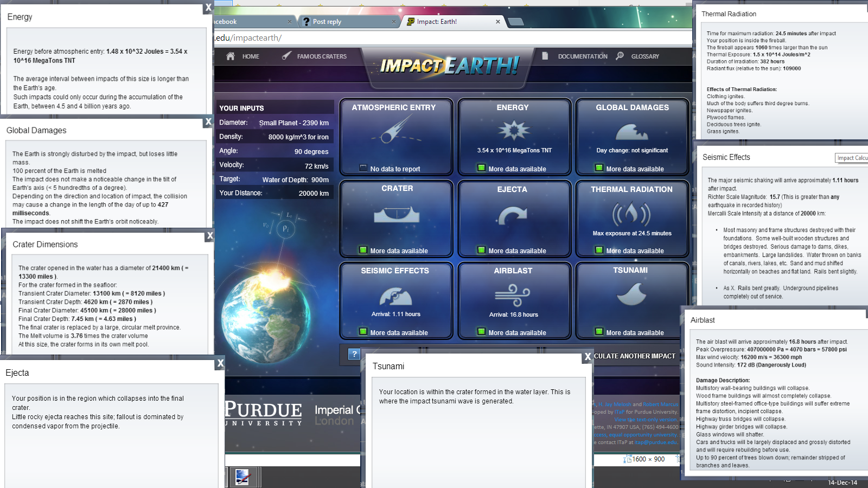Click the Famous Craters meteor icon
This screenshot has height=488, width=868.
(x=287, y=55)
